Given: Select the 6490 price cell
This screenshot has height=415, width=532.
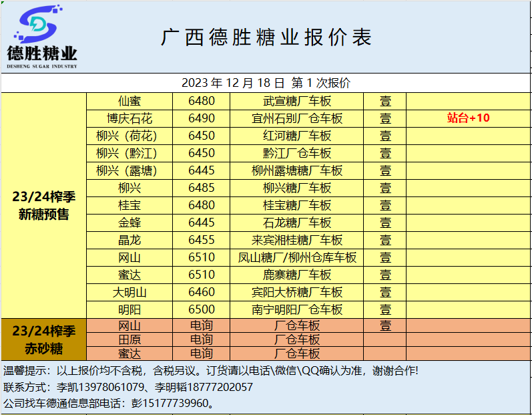Looking at the screenshot, I should coord(201,119).
